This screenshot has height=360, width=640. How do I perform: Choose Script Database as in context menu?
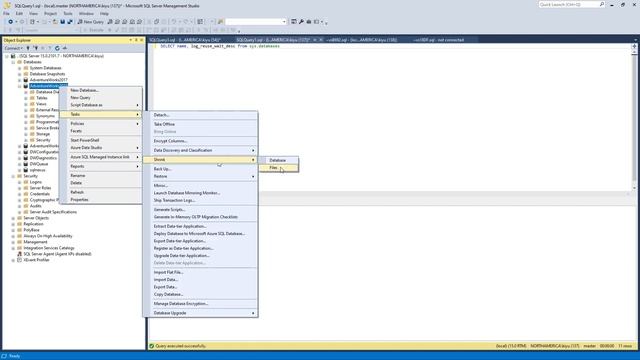click(101, 105)
